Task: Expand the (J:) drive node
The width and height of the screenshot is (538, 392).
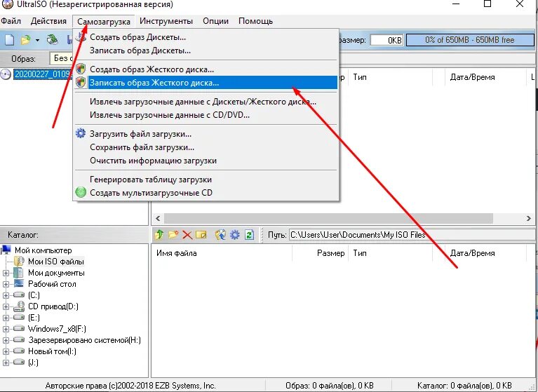Action: 6,363
